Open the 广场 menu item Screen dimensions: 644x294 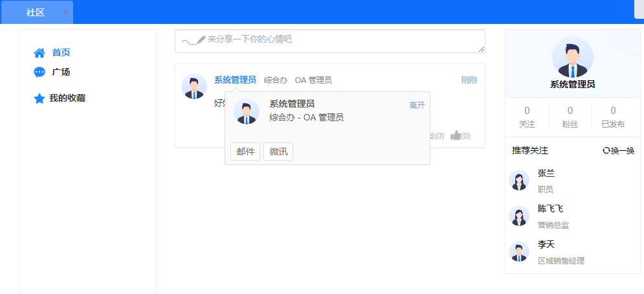[61, 73]
